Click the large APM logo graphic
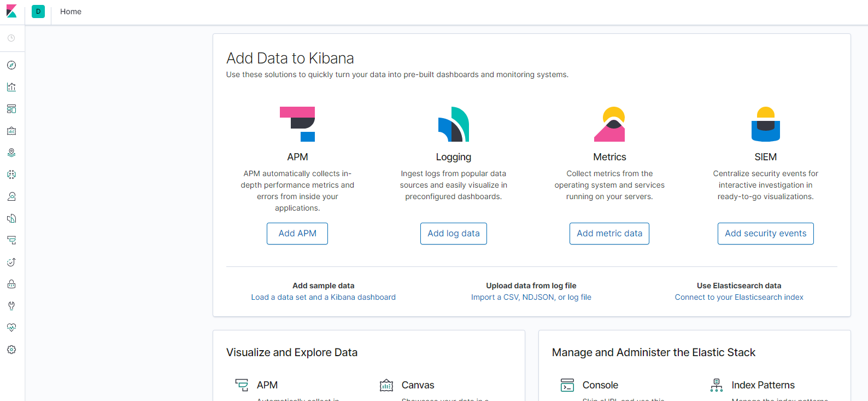 click(297, 124)
